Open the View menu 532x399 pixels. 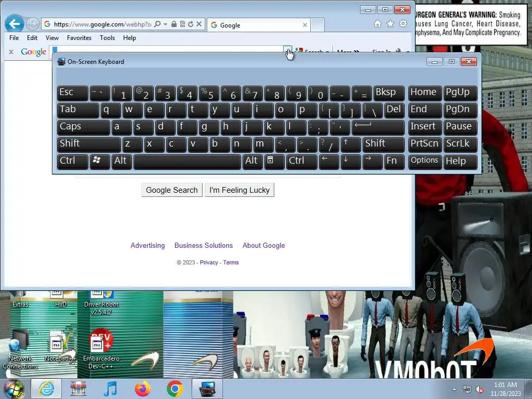pyautogui.click(x=52, y=37)
